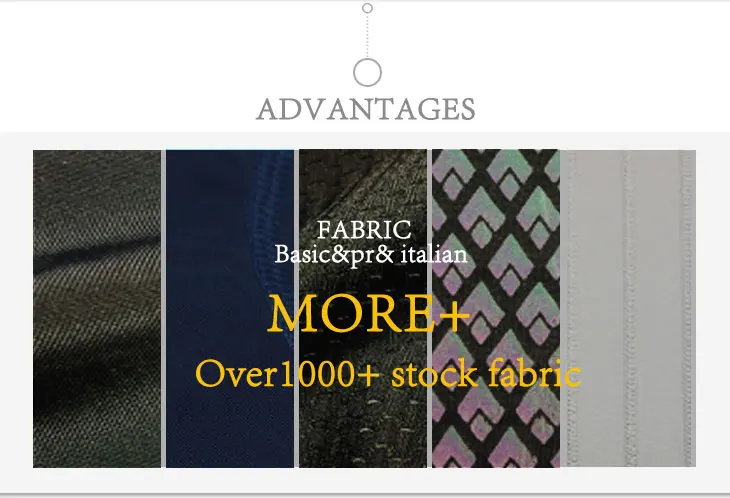
Task: Click the word 'stock' in the yellow caption
Action: pos(434,374)
